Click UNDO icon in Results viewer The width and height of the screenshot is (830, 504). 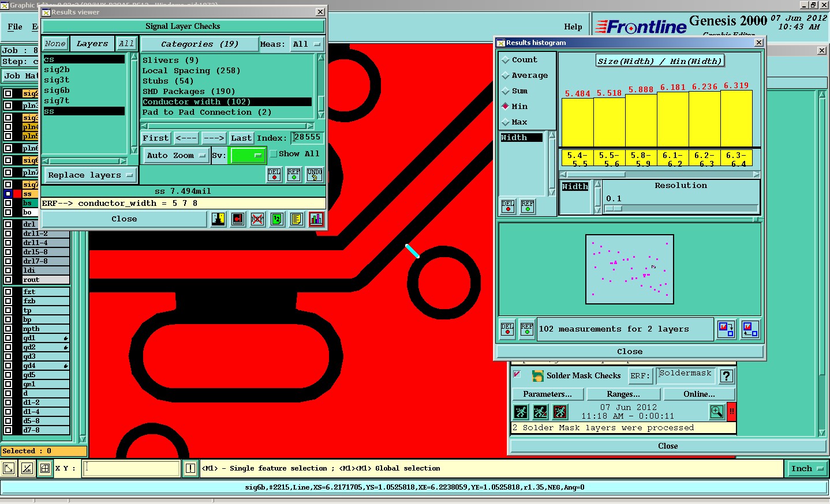coord(315,175)
